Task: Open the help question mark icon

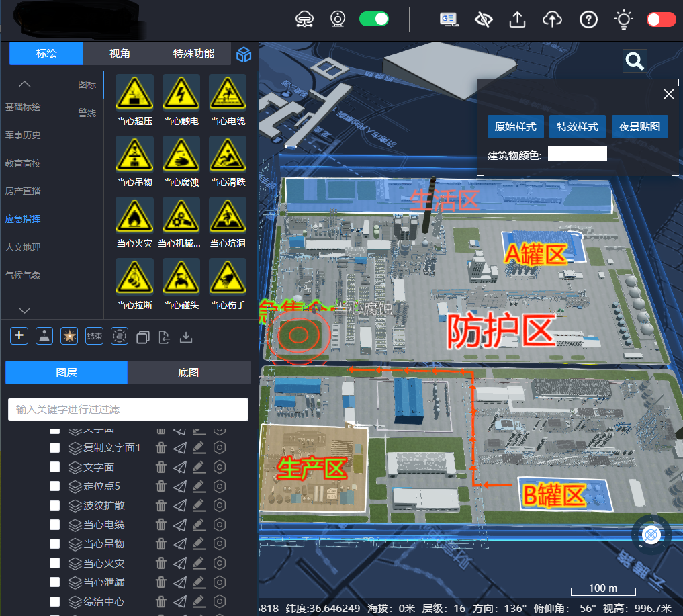Action: 588,19
